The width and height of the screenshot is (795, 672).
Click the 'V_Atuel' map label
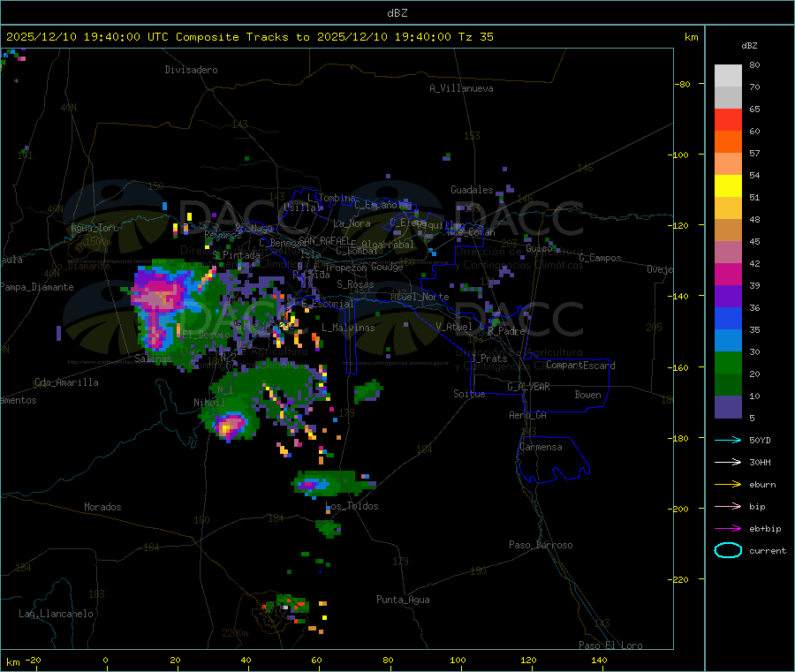(x=454, y=327)
